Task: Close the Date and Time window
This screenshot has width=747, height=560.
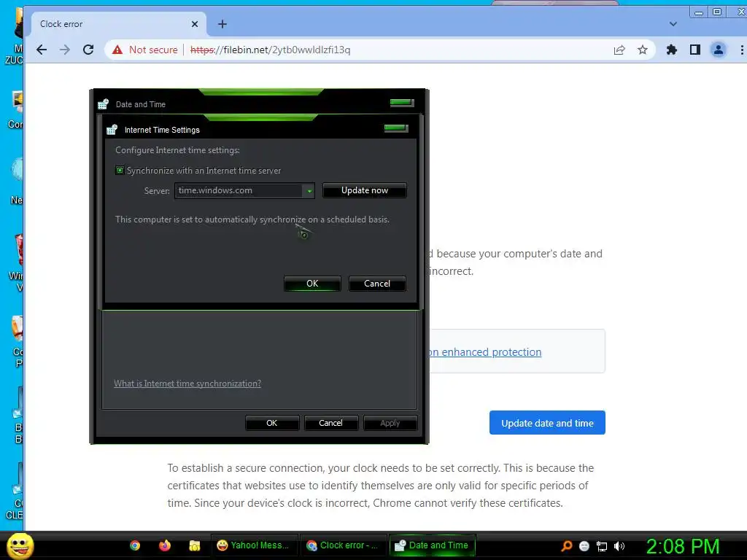Action: point(402,102)
